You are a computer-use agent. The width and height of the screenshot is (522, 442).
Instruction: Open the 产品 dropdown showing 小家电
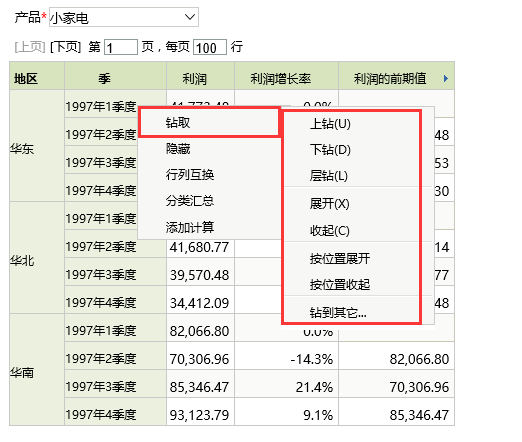[x=124, y=17]
